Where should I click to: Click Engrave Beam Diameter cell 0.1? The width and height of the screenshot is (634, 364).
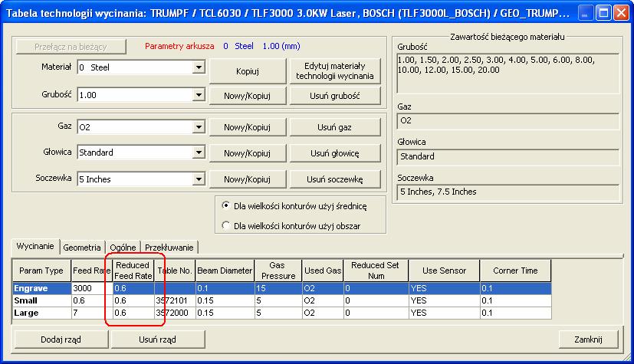click(x=225, y=288)
